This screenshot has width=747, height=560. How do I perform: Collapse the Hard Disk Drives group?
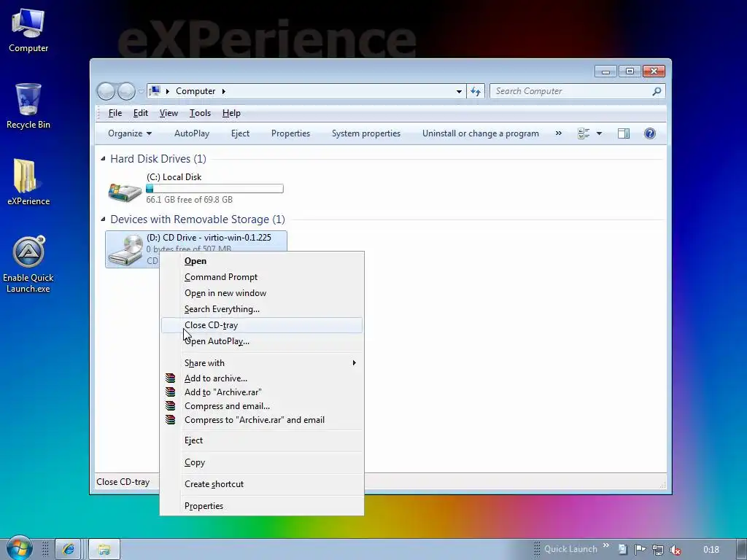pos(103,158)
